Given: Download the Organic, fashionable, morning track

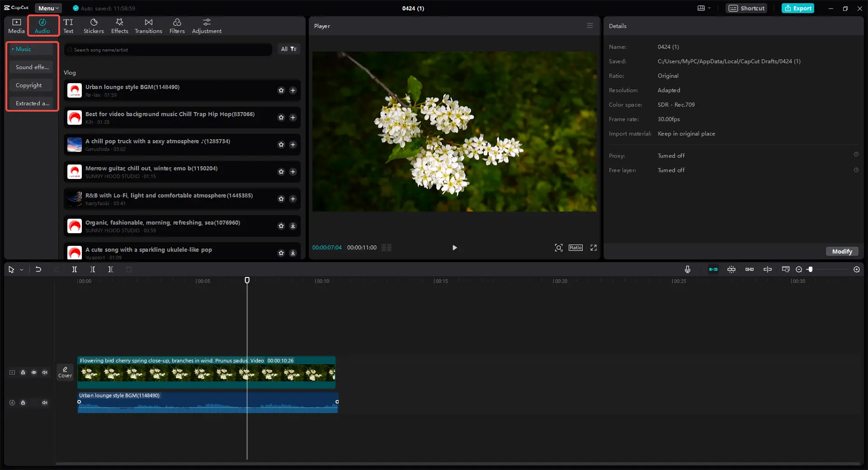Looking at the screenshot, I should 293,226.
